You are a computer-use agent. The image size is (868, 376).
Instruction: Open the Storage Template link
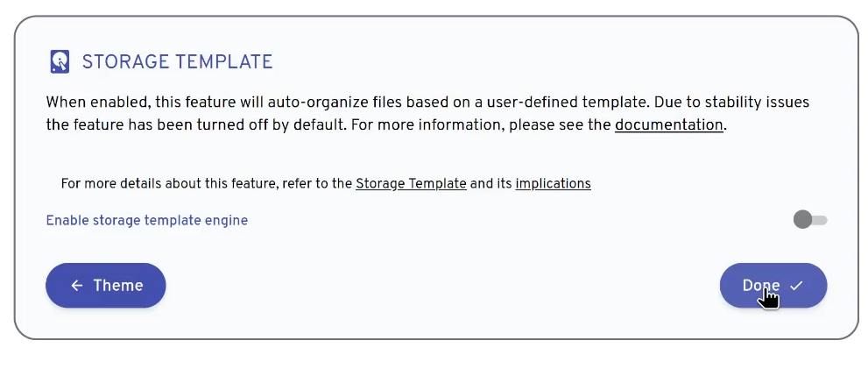(411, 183)
